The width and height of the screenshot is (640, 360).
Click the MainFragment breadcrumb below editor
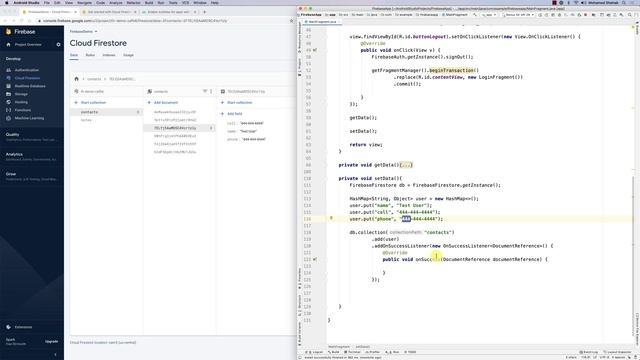pos(339,347)
